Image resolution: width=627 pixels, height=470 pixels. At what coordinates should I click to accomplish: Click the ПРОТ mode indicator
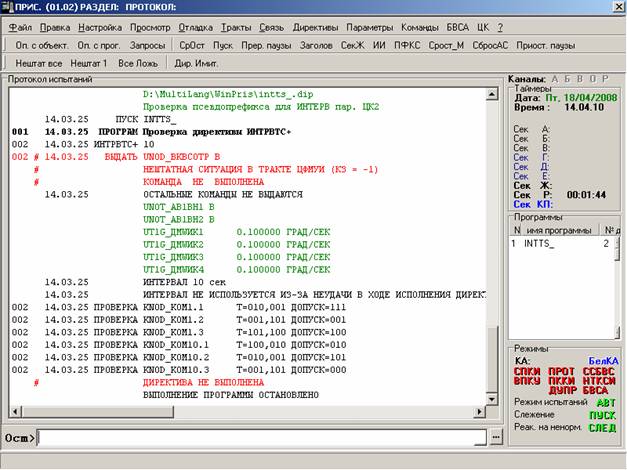[x=561, y=372]
